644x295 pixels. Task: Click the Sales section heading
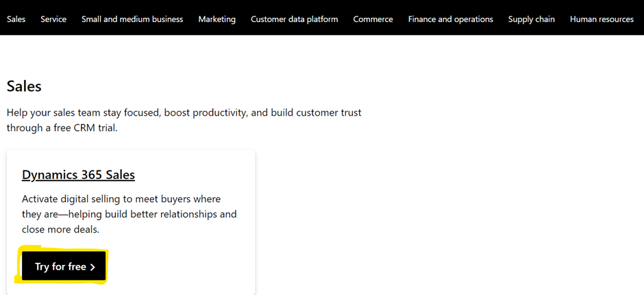pyautogui.click(x=24, y=86)
